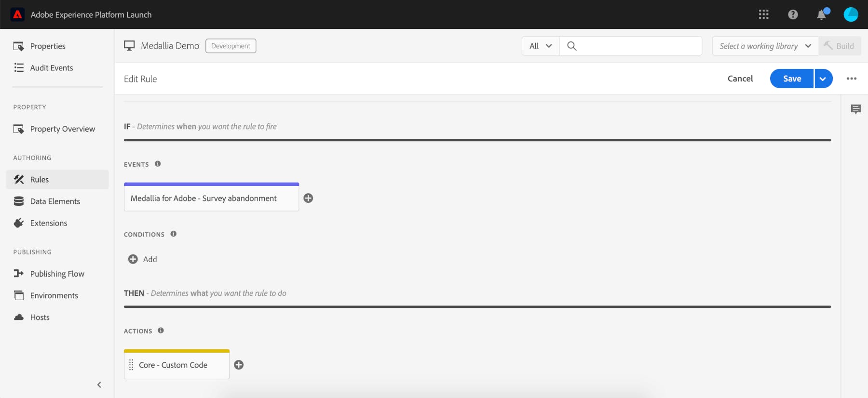The image size is (868, 398).
Task: Click the Medallia Demo property name
Action: (170, 46)
